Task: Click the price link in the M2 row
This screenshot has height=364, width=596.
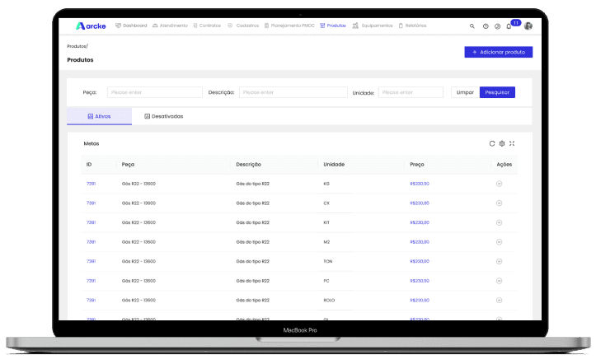Action: tap(420, 242)
